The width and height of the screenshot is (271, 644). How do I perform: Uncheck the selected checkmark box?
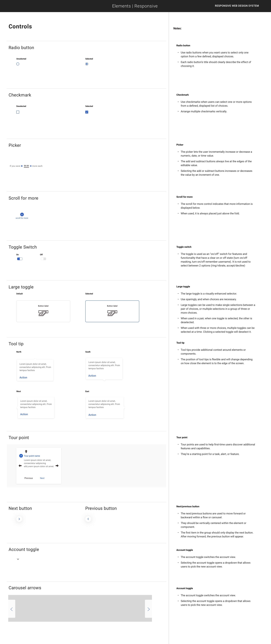pos(87,112)
